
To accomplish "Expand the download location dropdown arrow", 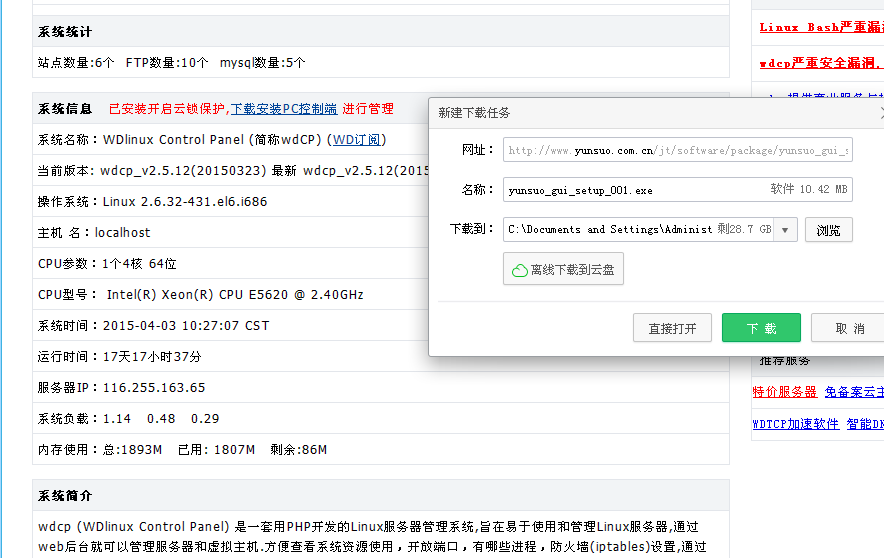I will point(786,230).
